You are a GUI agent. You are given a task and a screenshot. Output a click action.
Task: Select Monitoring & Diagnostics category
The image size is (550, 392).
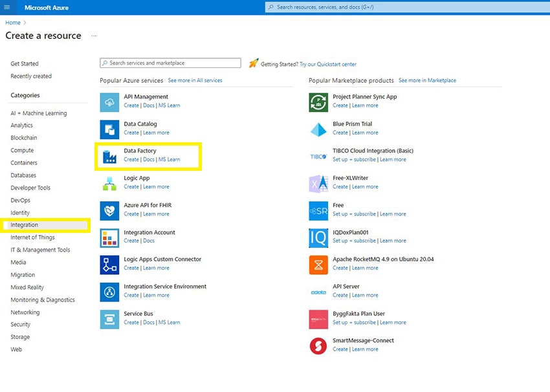coord(43,299)
